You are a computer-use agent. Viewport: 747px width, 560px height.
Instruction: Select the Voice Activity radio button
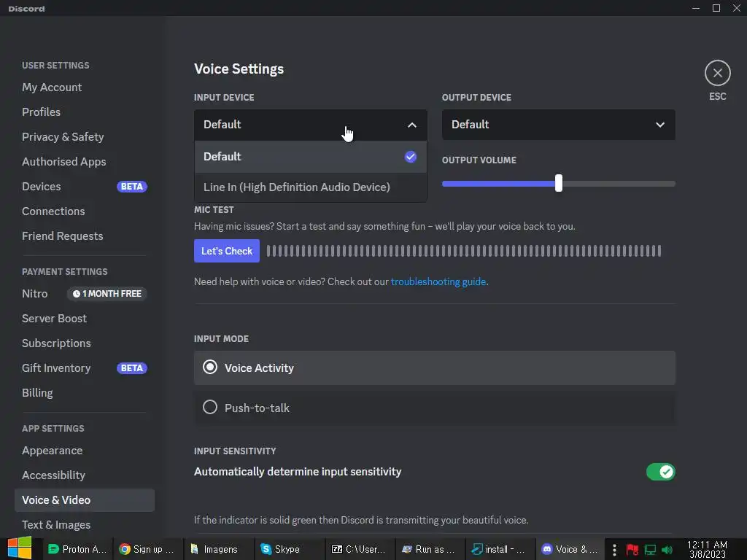[x=210, y=367]
